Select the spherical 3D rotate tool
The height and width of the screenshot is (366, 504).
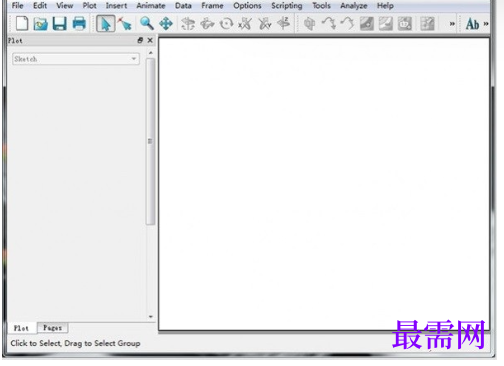(188, 24)
